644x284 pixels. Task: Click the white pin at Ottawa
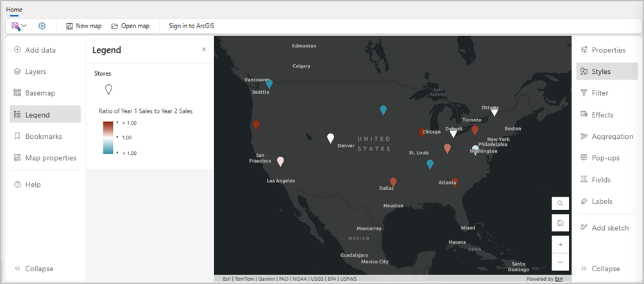495,112
